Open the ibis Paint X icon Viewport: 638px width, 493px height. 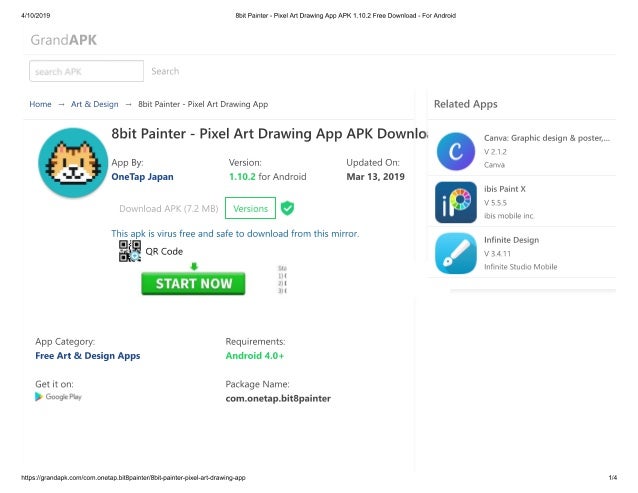click(456, 202)
